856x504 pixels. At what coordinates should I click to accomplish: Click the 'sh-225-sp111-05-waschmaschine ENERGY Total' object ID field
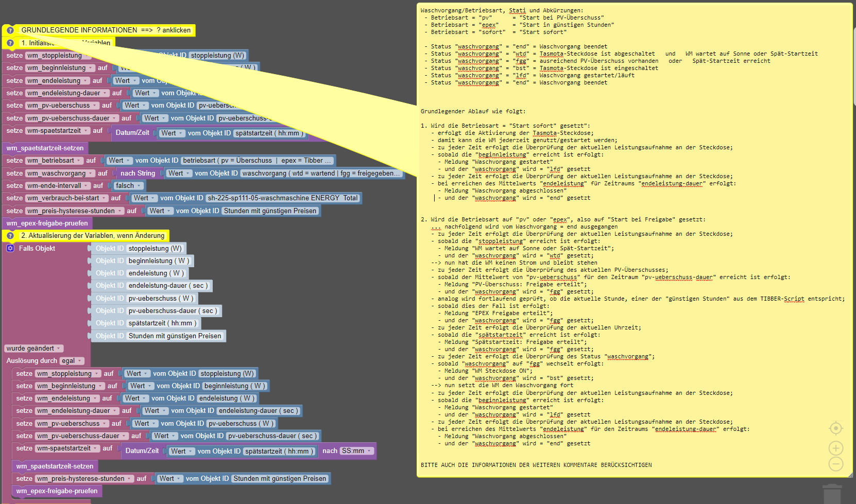pyautogui.click(x=282, y=198)
